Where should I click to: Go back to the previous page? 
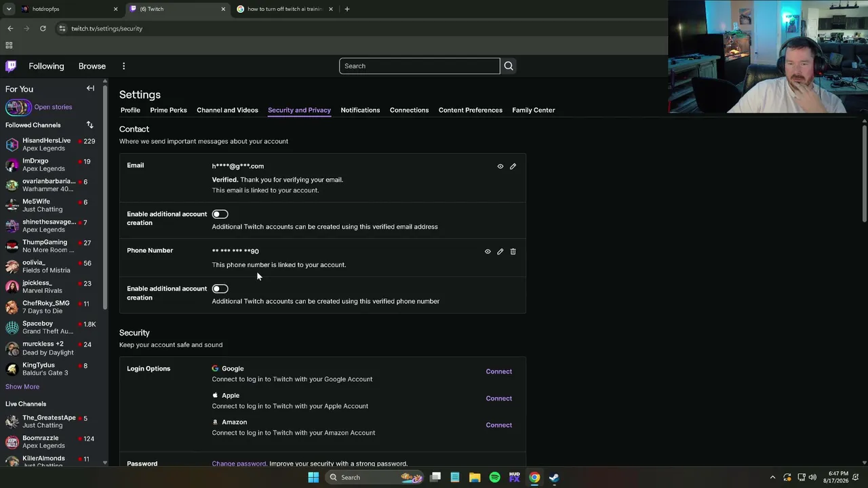[10, 28]
